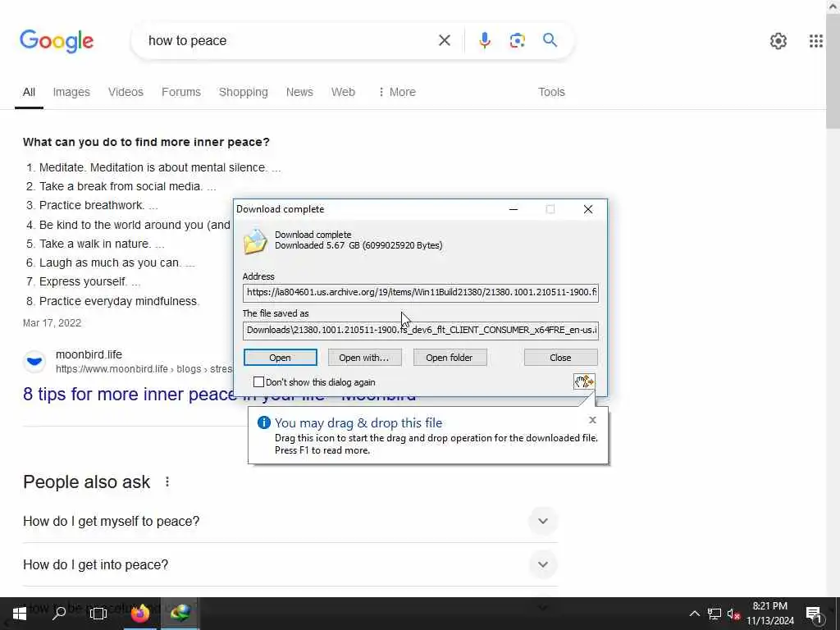Screen dimensions: 840x630
Task: Click the moonbird.life site favicon
Action: 34,361
